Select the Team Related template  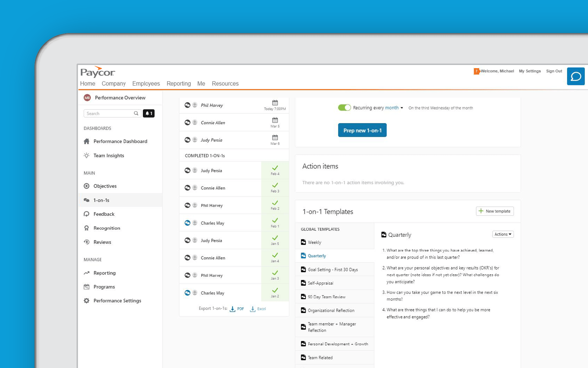334,357
